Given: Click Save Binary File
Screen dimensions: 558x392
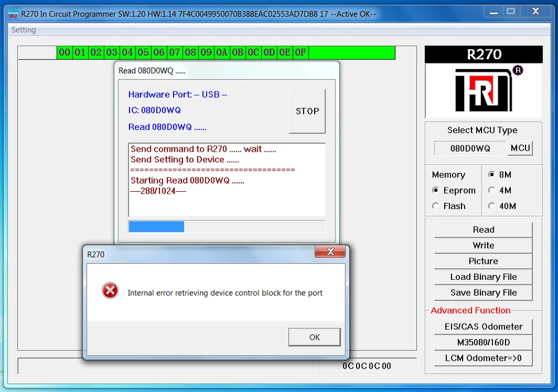Looking at the screenshot, I should click(483, 292).
